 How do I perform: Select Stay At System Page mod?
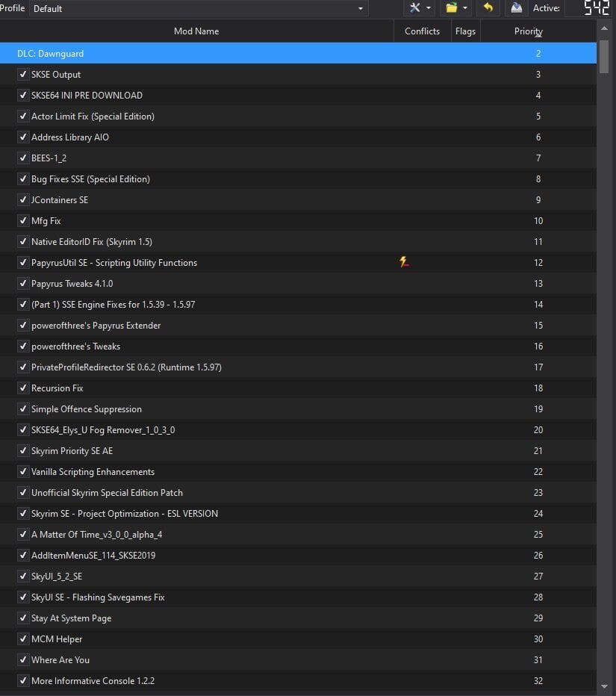point(71,618)
